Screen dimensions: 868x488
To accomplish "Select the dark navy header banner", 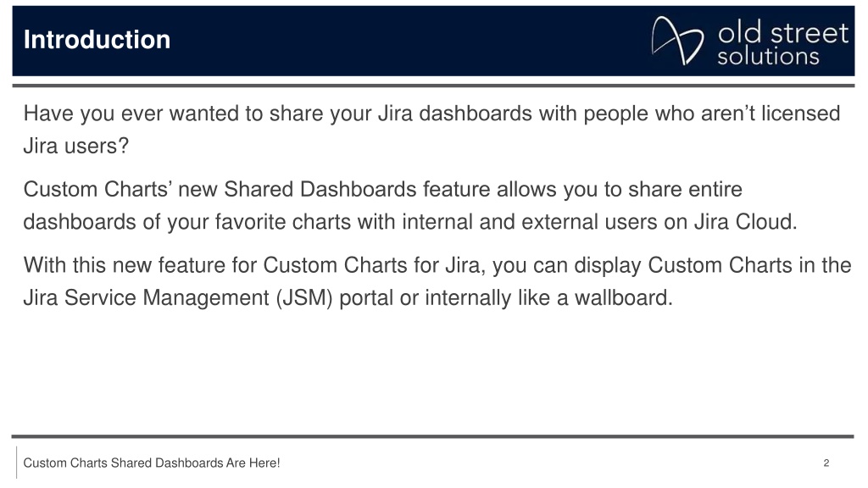I will pyautogui.click(x=433, y=41).
